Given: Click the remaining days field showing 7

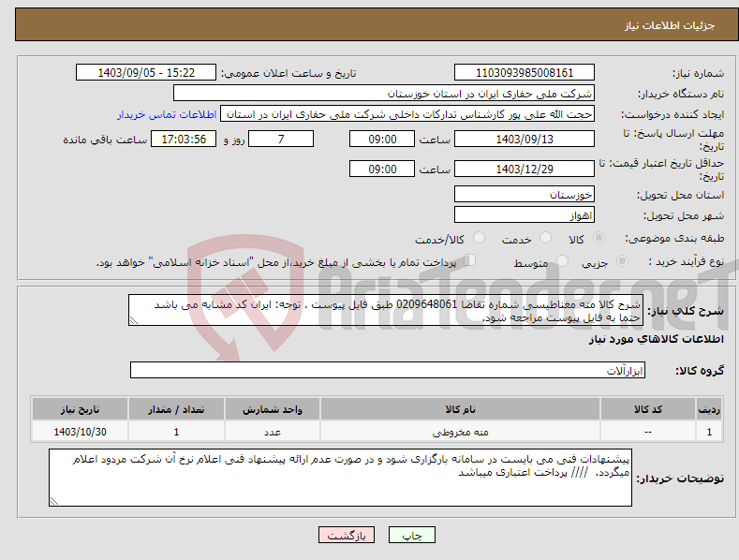Looking at the screenshot, I should click(x=281, y=139).
